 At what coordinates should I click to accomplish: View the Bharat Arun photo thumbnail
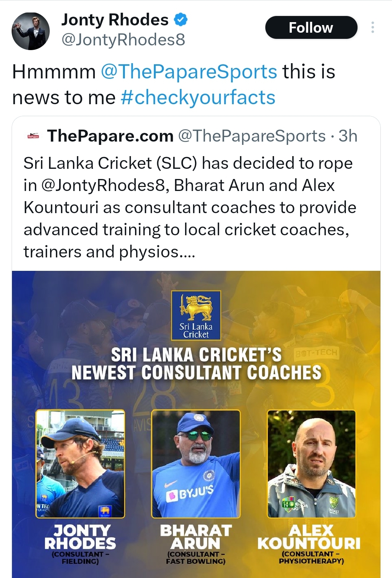point(196,464)
